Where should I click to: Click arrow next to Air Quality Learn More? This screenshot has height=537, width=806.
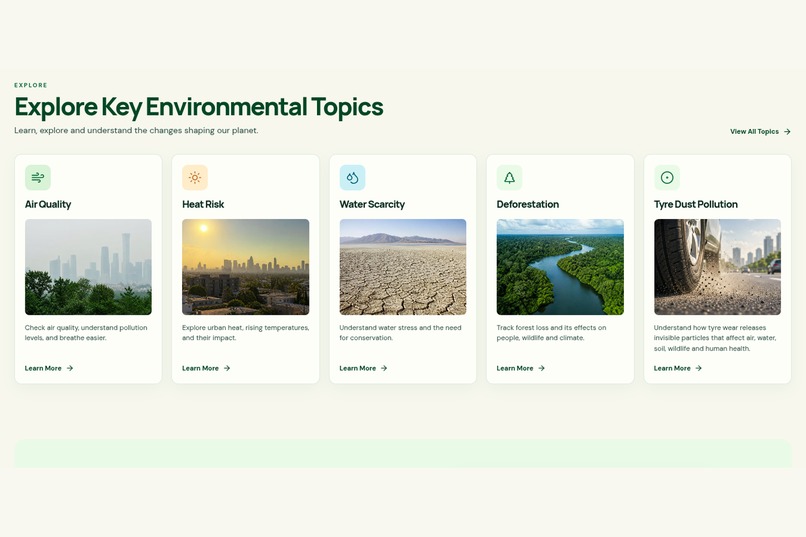coord(70,368)
